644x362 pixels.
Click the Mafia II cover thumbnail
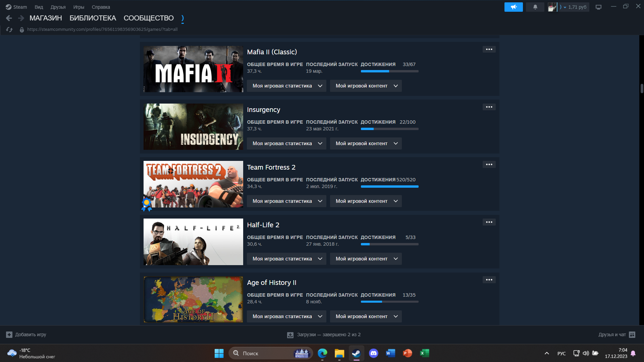tap(193, 69)
